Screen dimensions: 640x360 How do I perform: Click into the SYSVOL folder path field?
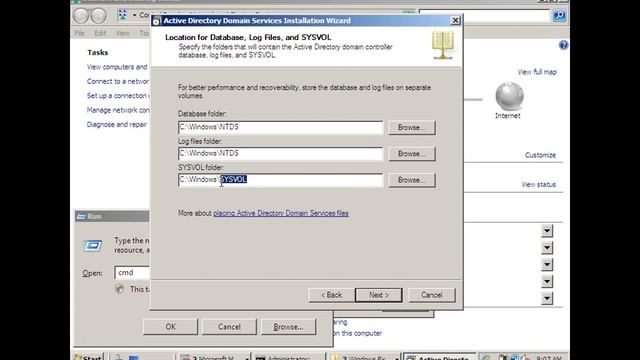click(x=280, y=180)
